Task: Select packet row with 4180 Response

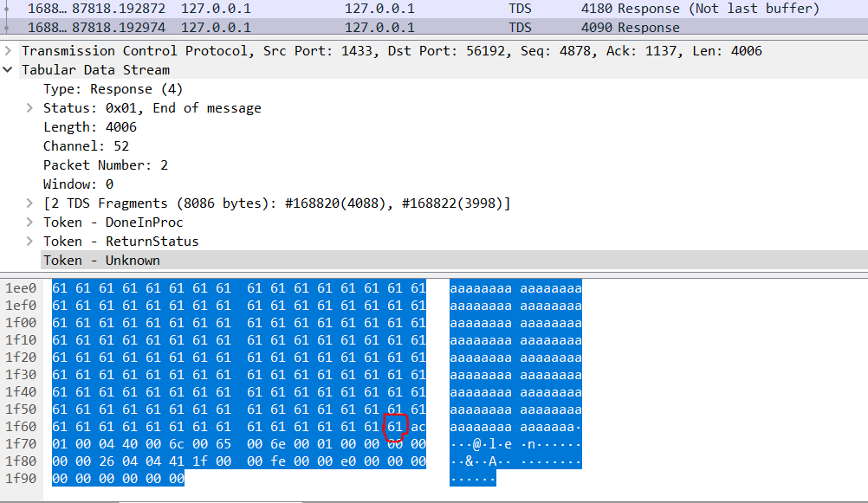Action: (434, 9)
